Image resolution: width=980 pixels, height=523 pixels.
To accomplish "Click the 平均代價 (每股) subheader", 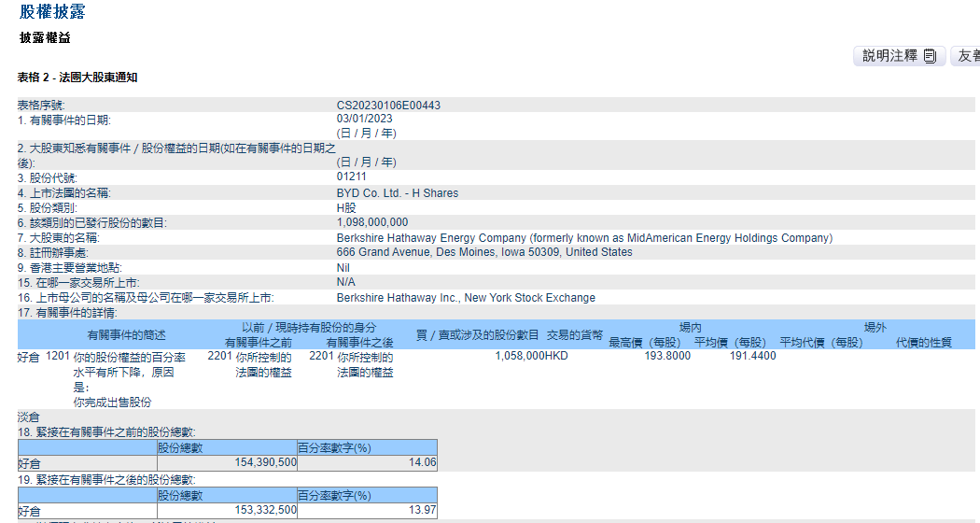I will [821, 343].
